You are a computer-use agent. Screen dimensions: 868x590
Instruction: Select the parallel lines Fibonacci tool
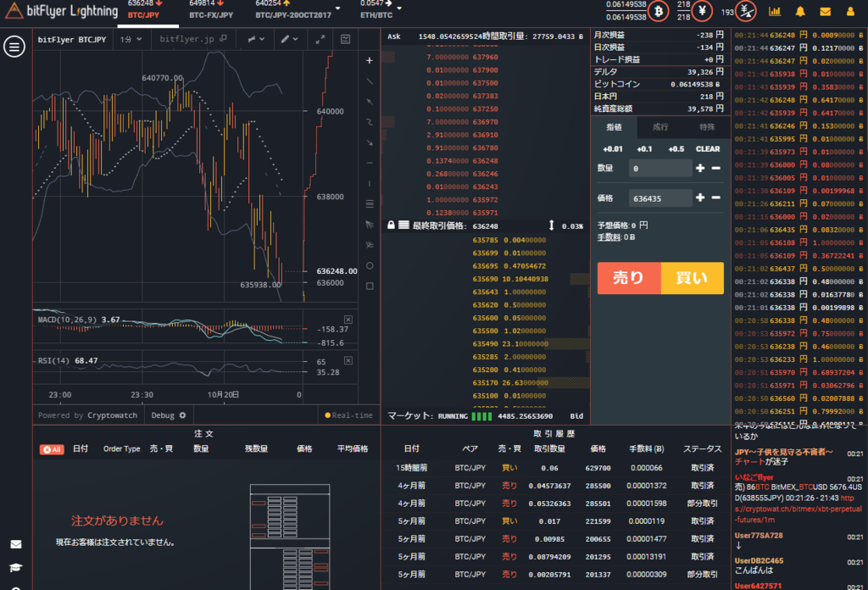pyautogui.click(x=370, y=204)
